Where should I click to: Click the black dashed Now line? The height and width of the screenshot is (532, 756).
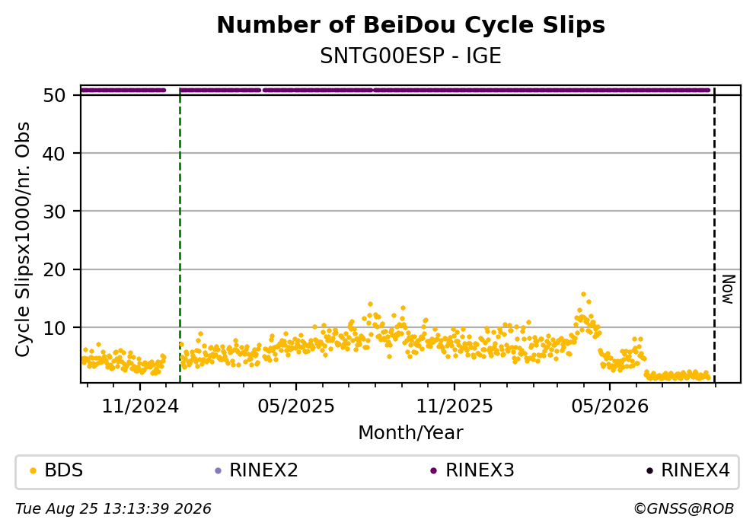714,234
